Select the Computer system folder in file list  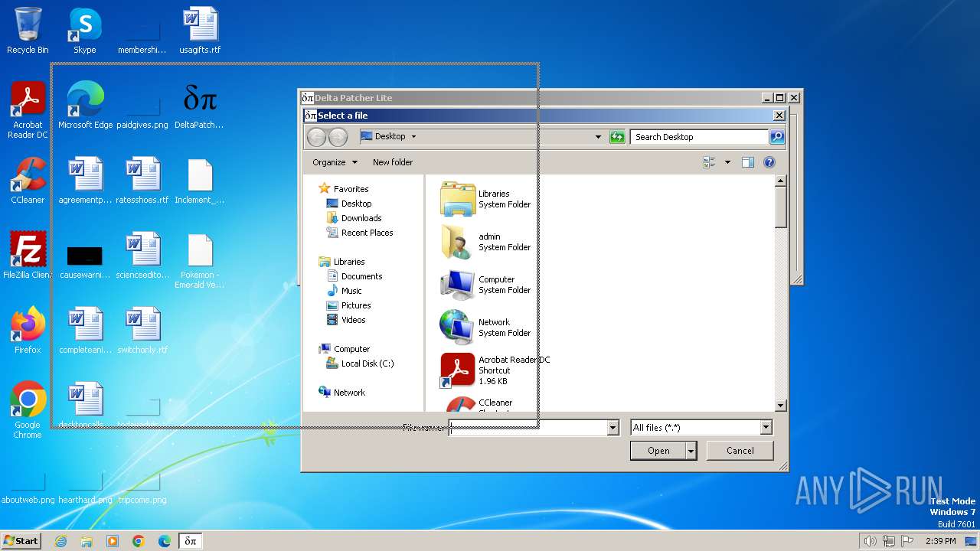pyautogui.click(x=486, y=285)
